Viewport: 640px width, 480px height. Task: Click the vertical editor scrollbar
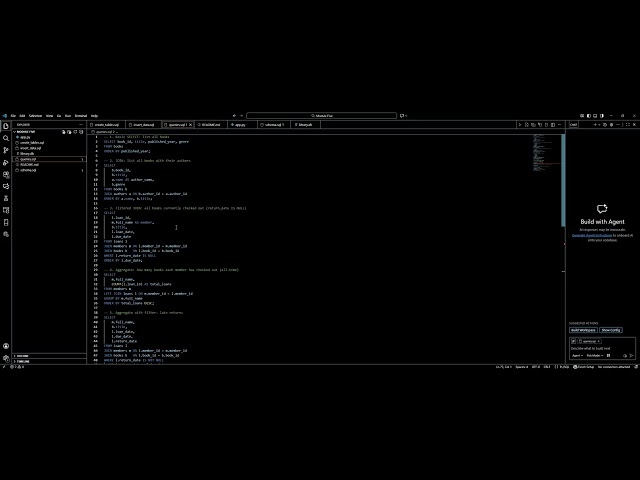(563, 180)
